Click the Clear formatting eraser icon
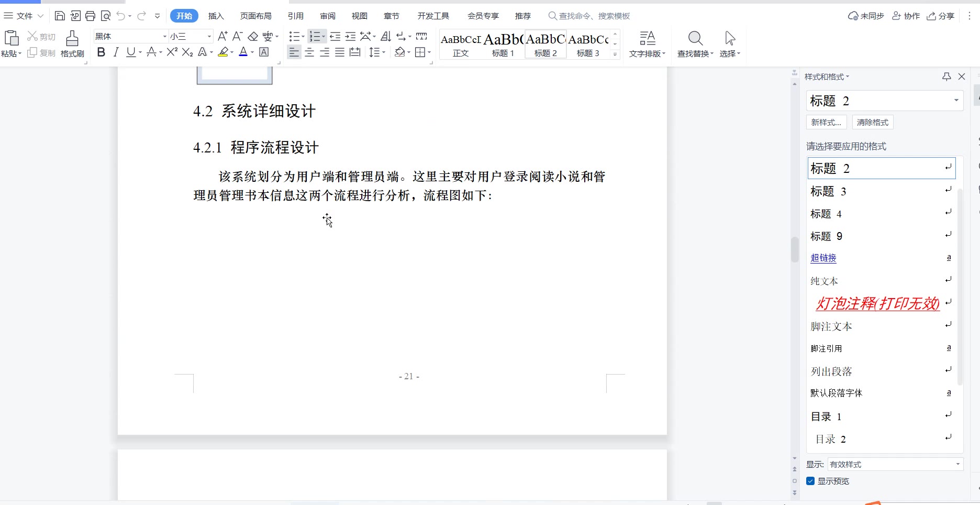The image size is (980, 505). coord(253,36)
